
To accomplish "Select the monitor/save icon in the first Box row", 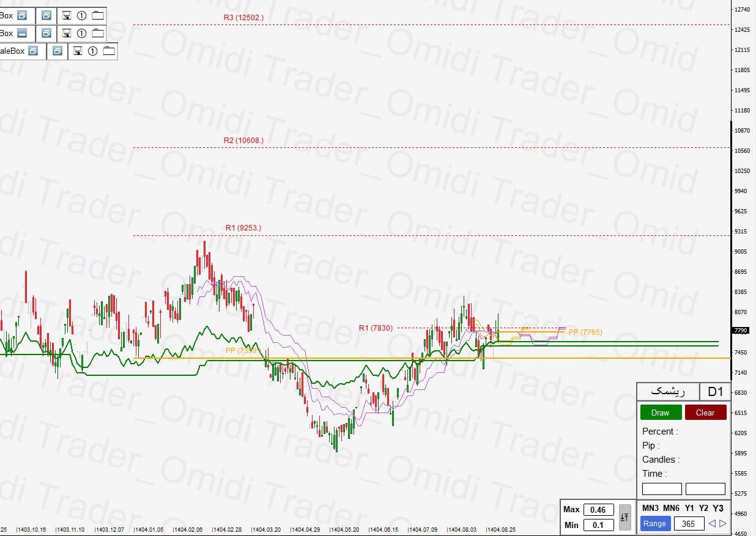I will (67, 15).
